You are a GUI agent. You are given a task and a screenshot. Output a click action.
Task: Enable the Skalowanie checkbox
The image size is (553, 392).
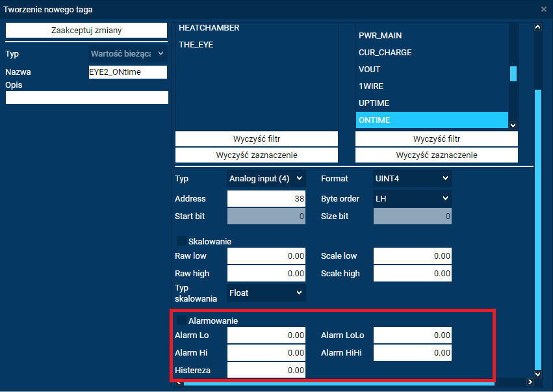pyautogui.click(x=181, y=241)
